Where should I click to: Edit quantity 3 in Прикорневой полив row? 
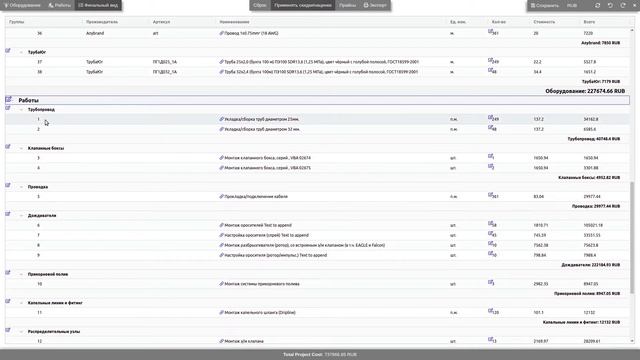coord(491,282)
